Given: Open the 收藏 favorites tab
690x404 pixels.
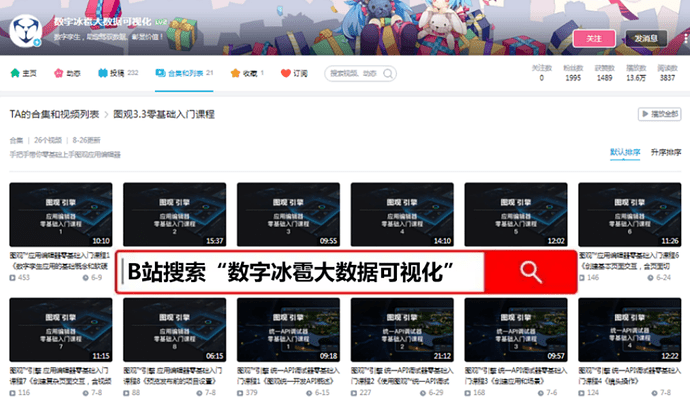Looking at the screenshot, I should pos(247,73).
